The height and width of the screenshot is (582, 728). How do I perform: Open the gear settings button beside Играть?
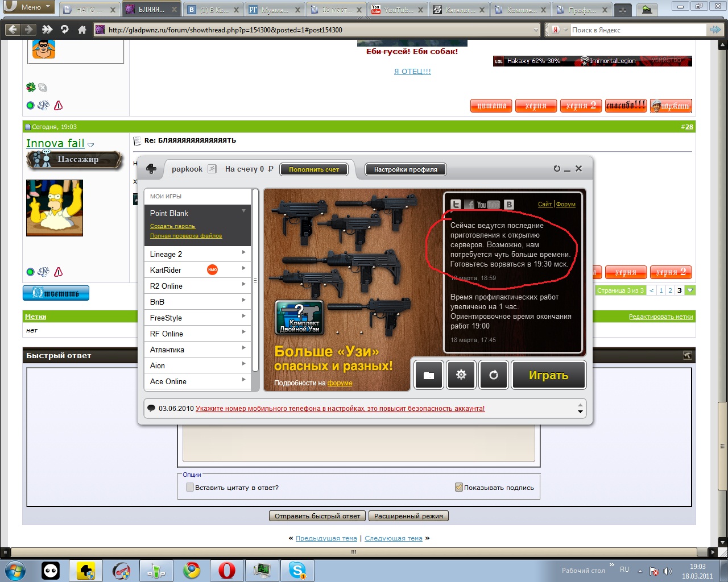click(x=461, y=375)
